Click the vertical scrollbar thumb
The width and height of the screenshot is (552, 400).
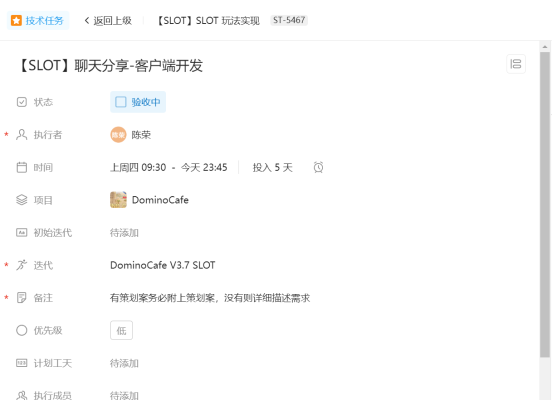545,205
